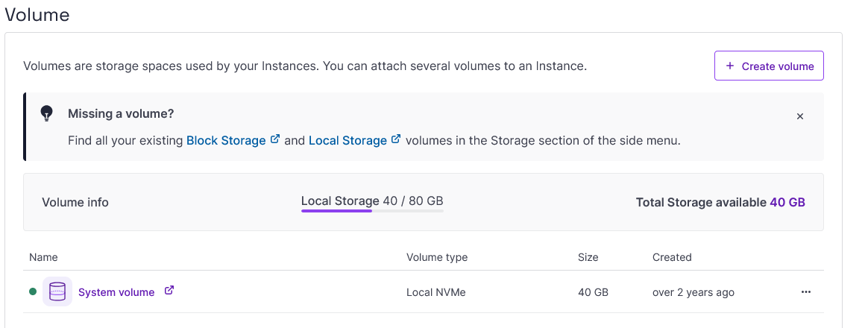This screenshot has height=328, width=868.
Task: Click the lightbulb tip icon
Action: (x=47, y=113)
